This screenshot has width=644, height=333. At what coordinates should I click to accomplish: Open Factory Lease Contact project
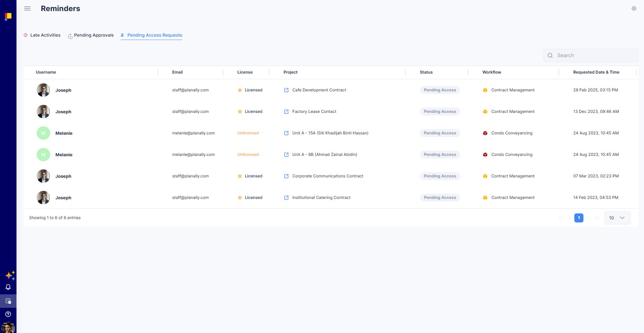click(314, 112)
